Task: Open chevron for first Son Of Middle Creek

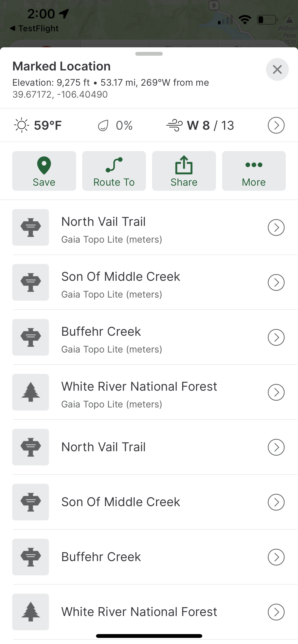Action: tap(276, 282)
